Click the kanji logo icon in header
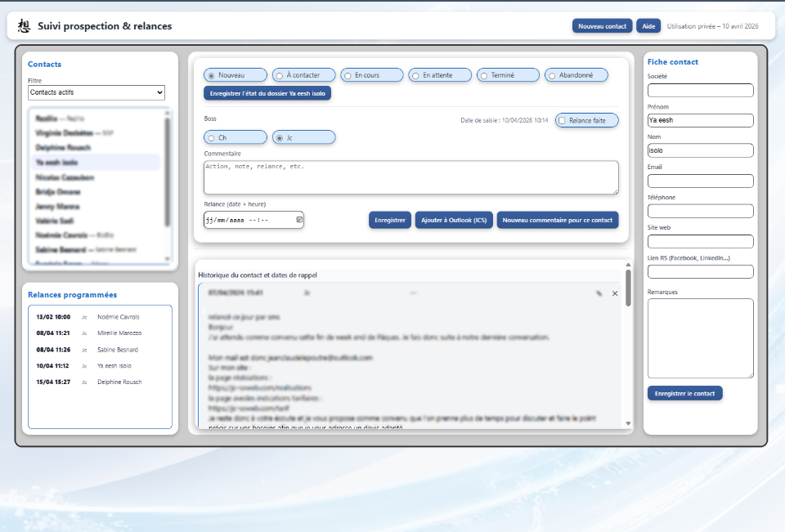This screenshot has height=532, width=785. 25,26
